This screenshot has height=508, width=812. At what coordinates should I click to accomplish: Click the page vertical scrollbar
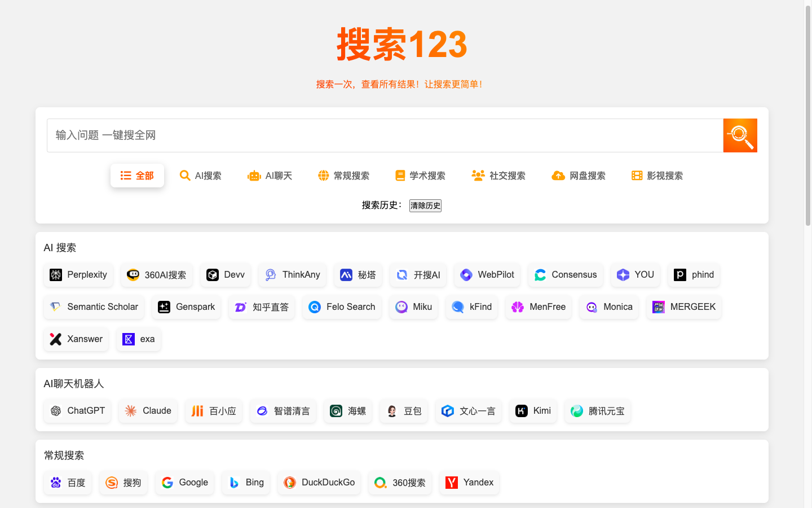(807, 113)
